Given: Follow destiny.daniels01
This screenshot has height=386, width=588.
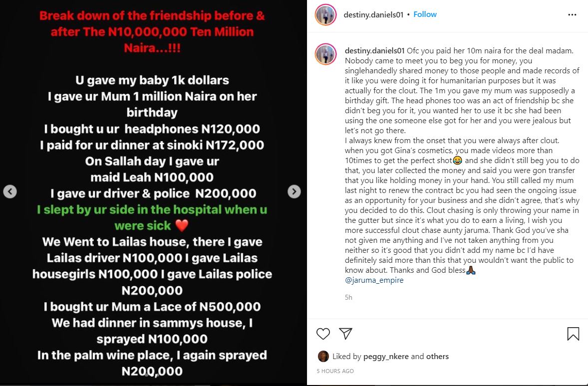Looking at the screenshot, I should (425, 14).
